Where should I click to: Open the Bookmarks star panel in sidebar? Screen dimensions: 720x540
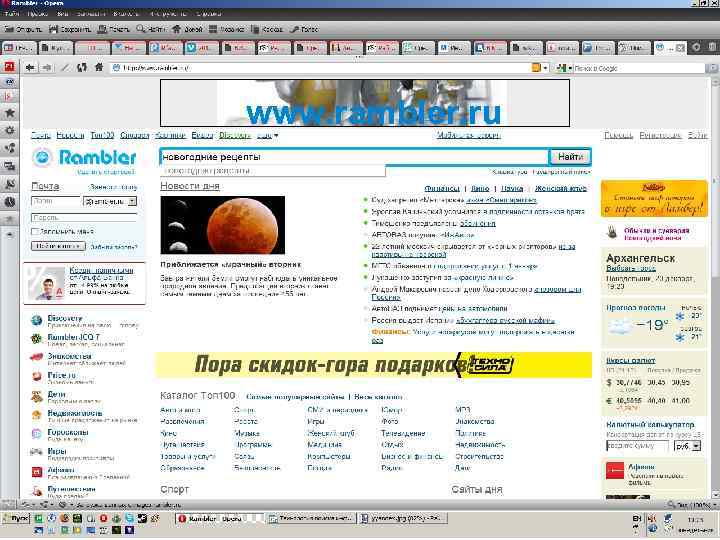[x=10, y=113]
